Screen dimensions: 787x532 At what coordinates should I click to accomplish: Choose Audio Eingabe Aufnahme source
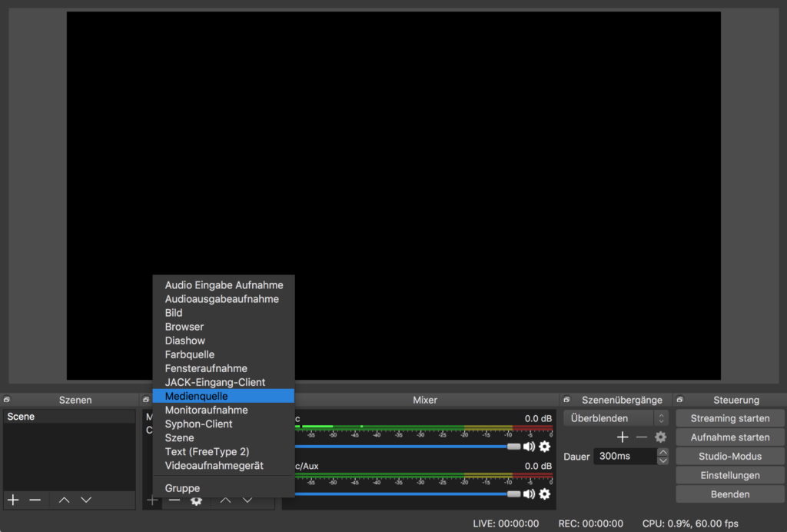(x=224, y=285)
